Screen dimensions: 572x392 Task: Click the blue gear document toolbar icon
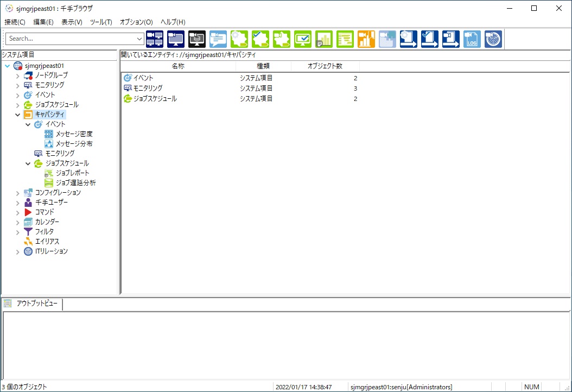pyautogui.click(x=409, y=39)
